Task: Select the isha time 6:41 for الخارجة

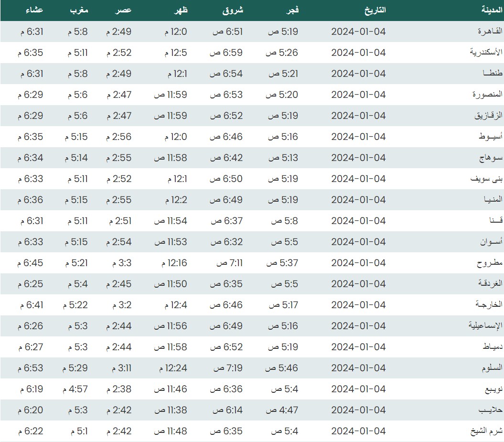Action: pos(32,305)
